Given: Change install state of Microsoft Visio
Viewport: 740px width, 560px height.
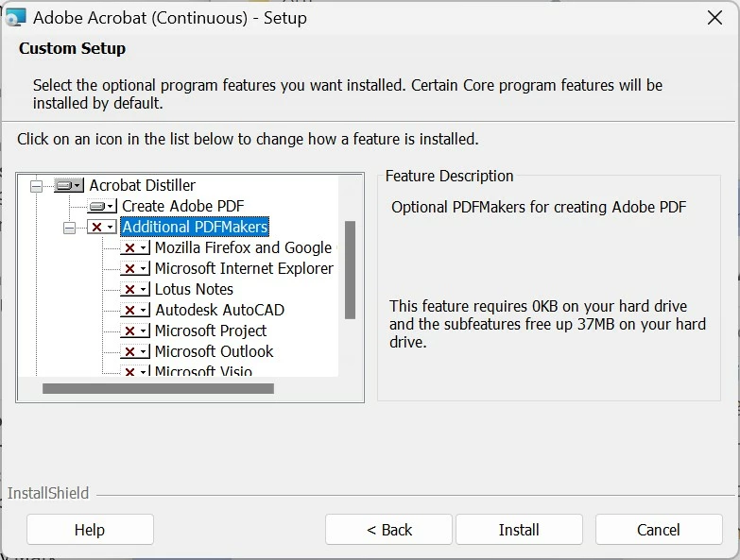Looking at the screenshot, I should point(135,370).
